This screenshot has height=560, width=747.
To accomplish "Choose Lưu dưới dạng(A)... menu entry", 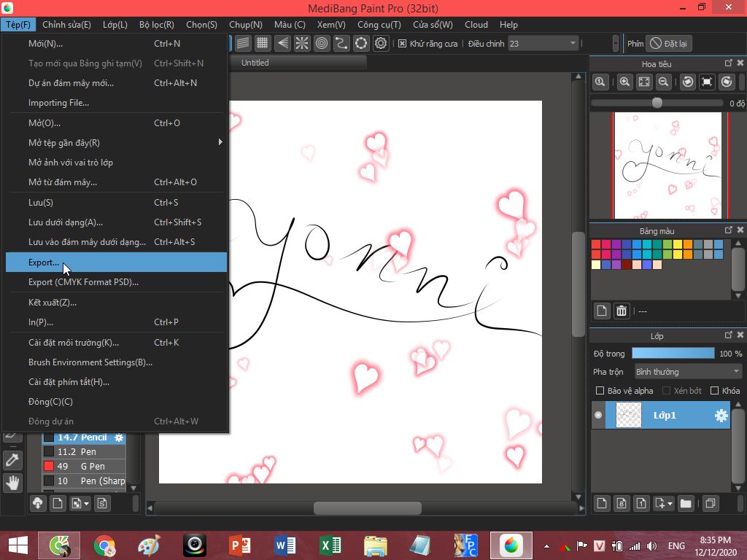I will [x=116, y=222].
